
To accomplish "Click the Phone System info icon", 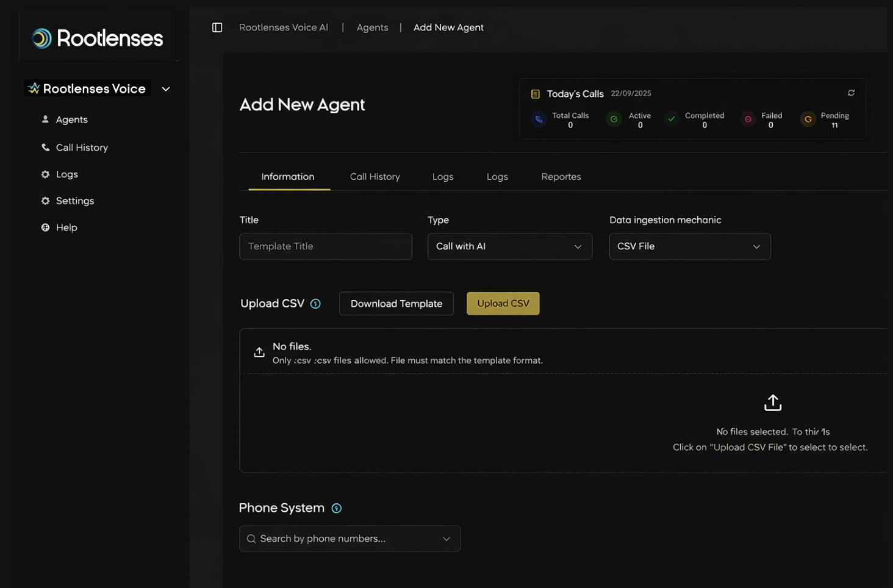I will 336,508.
